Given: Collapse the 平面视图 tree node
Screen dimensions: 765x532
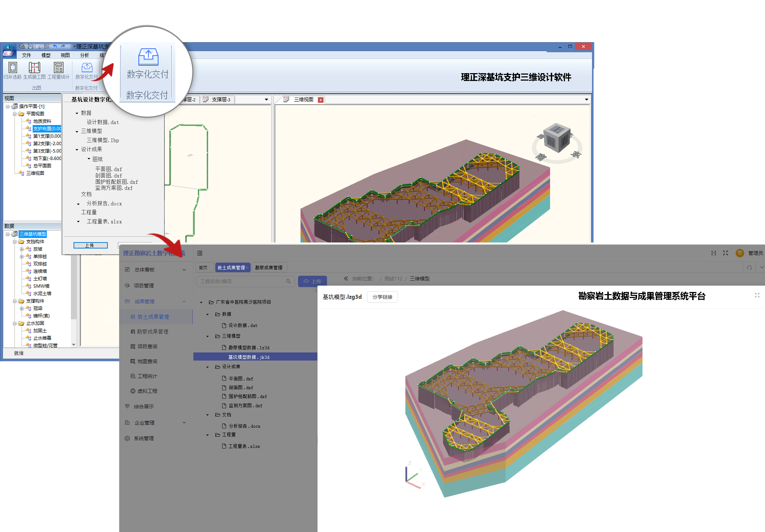Looking at the screenshot, I should (x=15, y=114).
